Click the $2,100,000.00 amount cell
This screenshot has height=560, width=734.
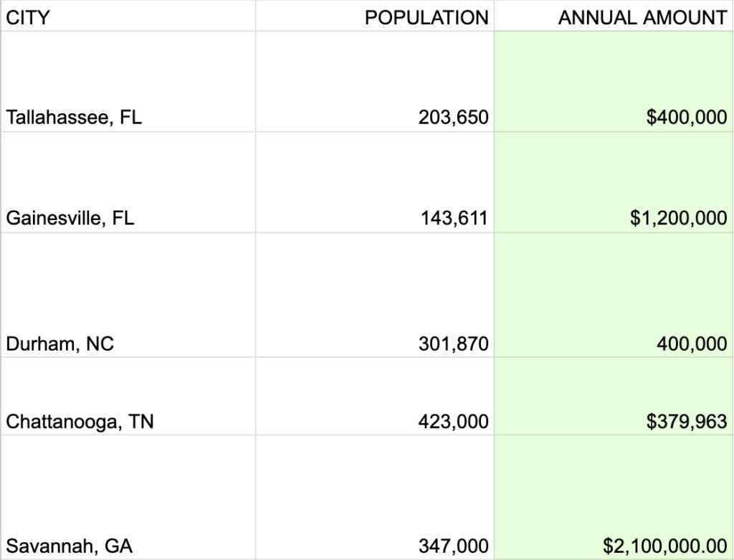[664, 546]
